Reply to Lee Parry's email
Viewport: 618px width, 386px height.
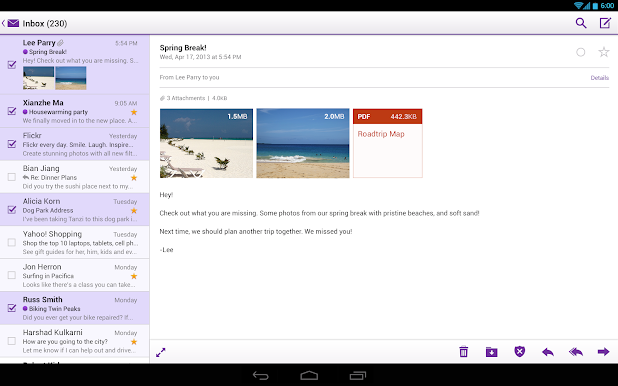pyautogui.click(x=548, y=352)
